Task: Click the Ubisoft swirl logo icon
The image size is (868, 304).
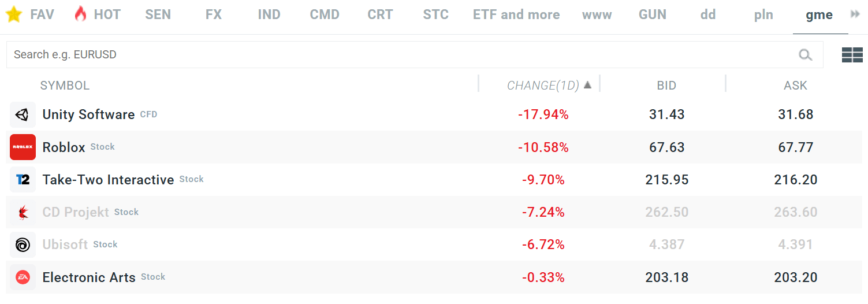Action: [x=23, y=244]
